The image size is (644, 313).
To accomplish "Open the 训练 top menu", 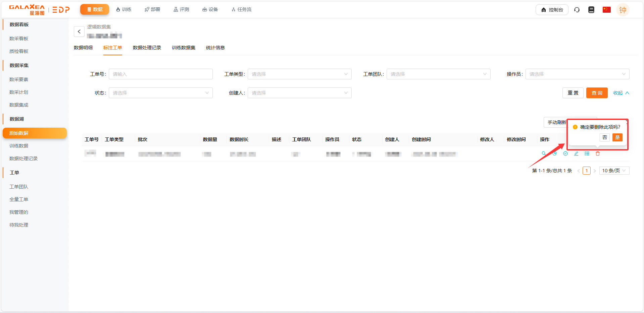I will pyautogui.click(x=123, y=9).
